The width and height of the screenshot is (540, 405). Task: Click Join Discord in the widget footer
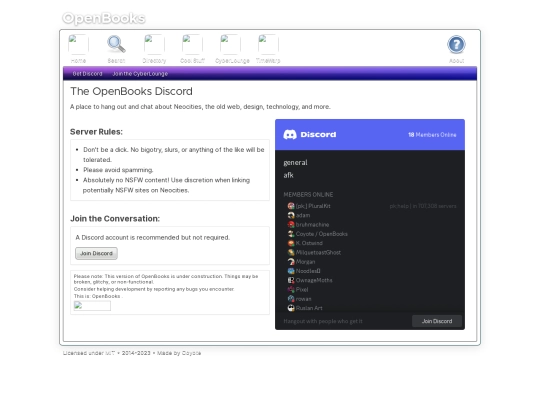click(x=437, y=321)
